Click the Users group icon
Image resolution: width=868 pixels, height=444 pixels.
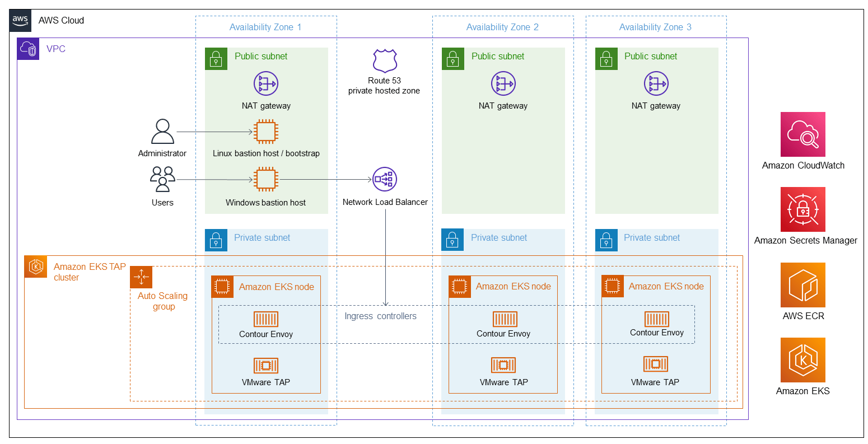[162, 178]
